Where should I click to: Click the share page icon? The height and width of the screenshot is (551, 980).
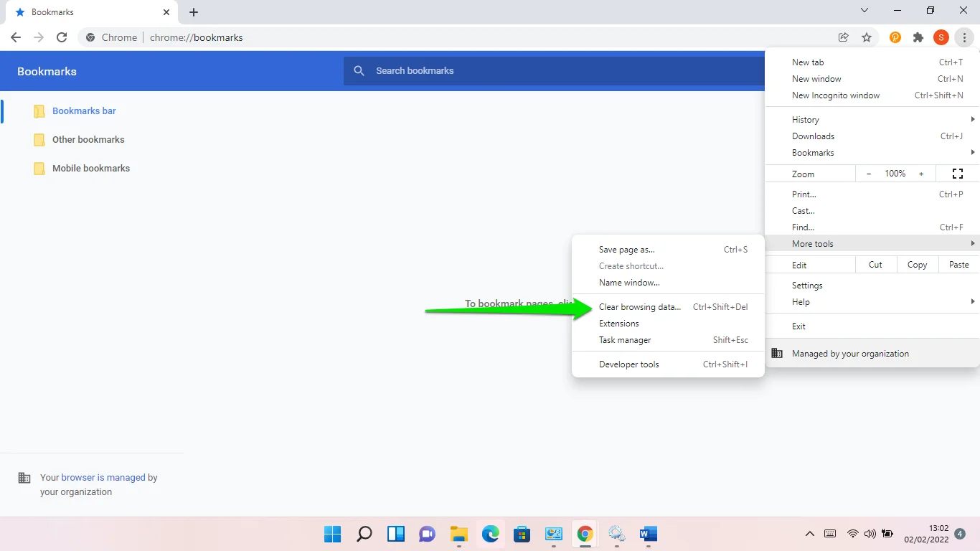coord(844,37)
